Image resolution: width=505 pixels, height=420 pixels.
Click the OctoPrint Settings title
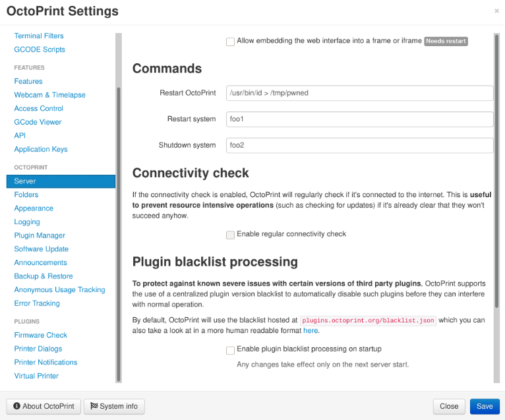point(63,11)
